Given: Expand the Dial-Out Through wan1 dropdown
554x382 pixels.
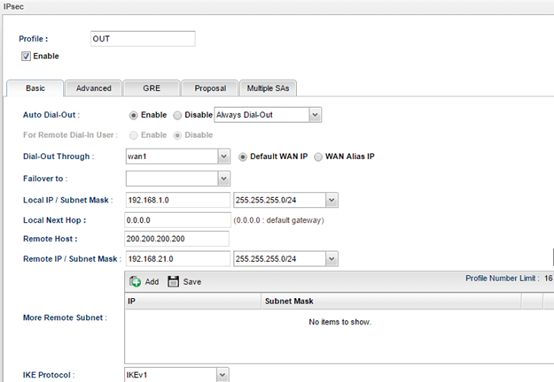Looking at the screenshot, I should [178, 156].
